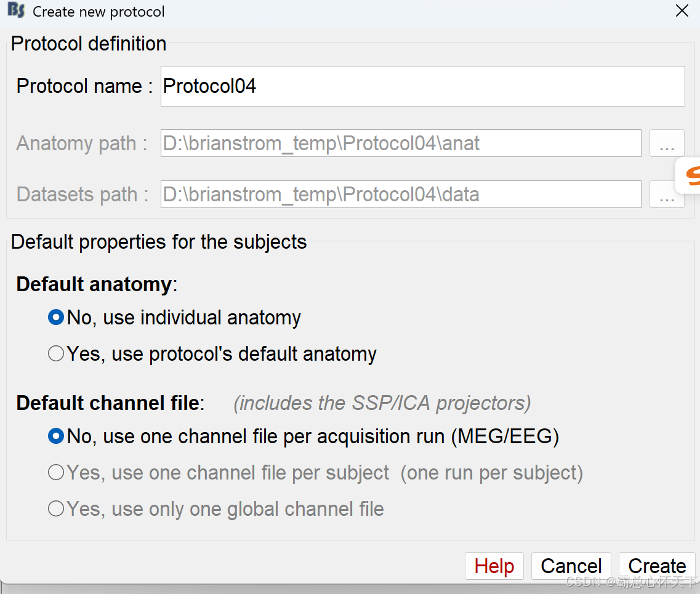Screen dimensions: 700x594
Task: Click the Datasets path text field
Action: 400,195
